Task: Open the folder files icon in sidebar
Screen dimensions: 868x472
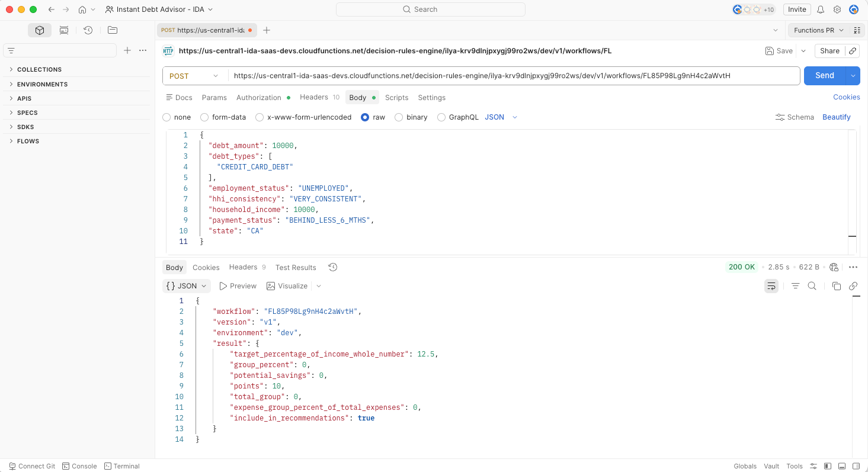Action: coord(113,30)
